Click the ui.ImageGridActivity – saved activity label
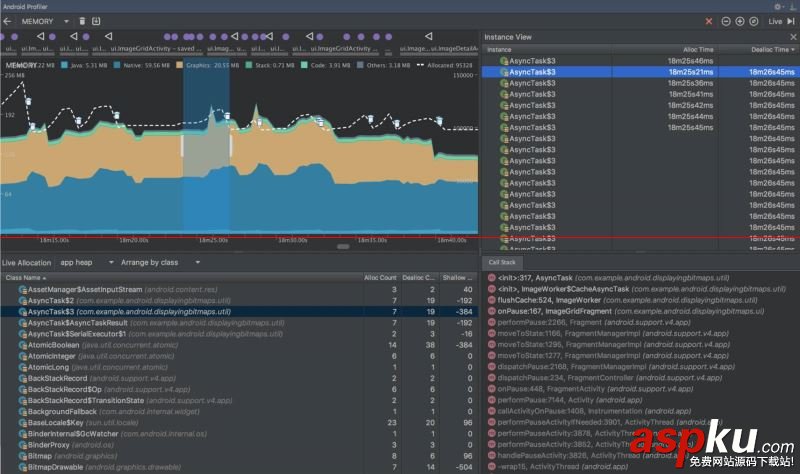 (x=156, y=49)
